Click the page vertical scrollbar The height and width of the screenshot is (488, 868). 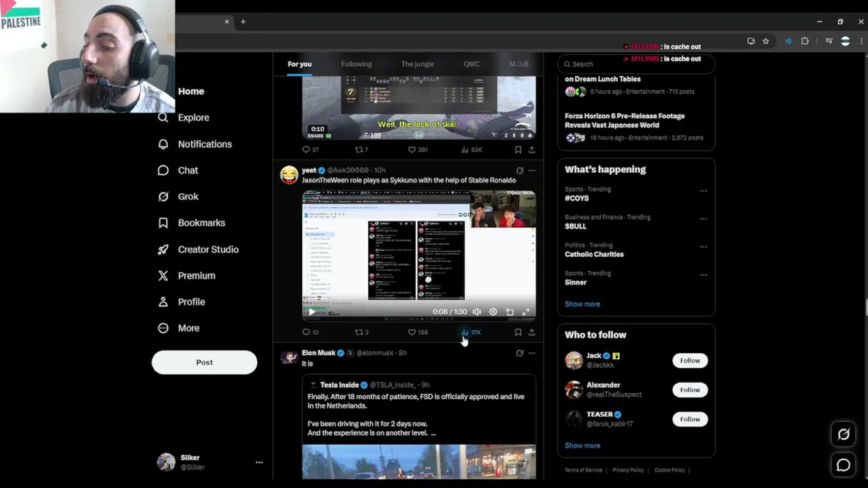(x=865, y=307)
